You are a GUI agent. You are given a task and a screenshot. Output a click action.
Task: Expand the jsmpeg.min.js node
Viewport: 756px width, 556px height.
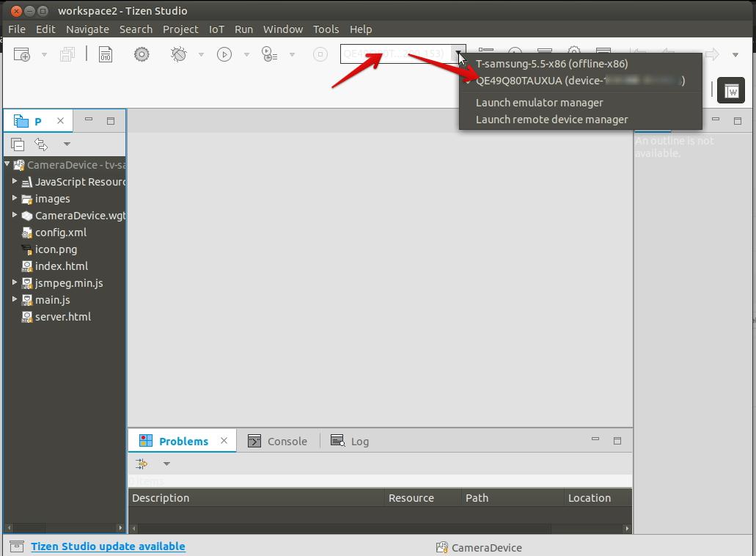[15, 282]
